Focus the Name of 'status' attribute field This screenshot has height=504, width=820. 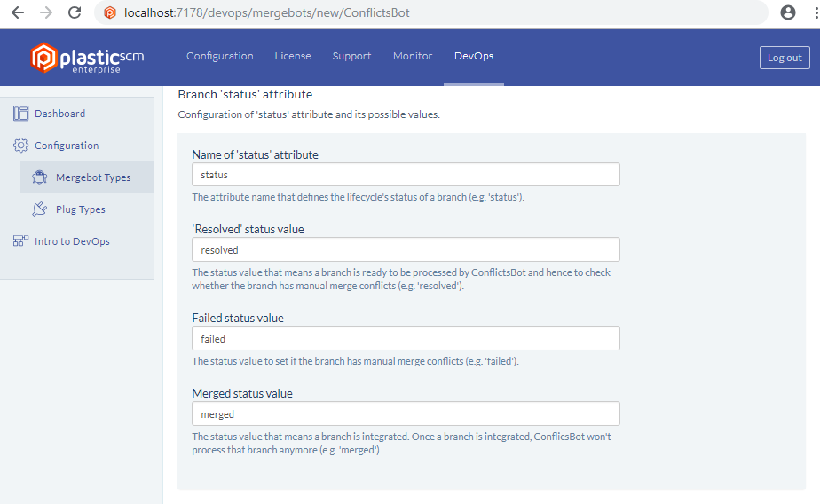pos(406,175)
